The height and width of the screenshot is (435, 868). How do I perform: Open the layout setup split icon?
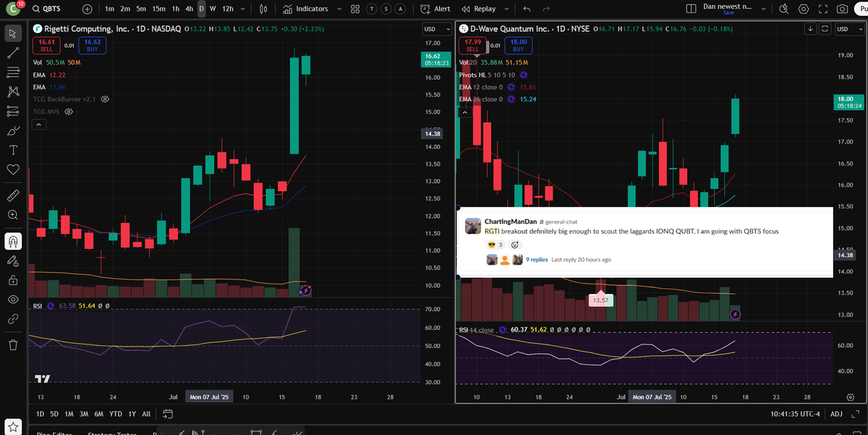[x=690, y=9]
